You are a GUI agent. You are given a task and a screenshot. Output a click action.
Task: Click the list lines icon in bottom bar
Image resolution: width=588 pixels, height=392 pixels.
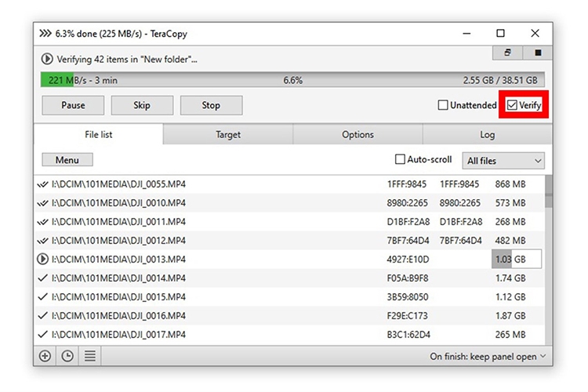point(90,356)
